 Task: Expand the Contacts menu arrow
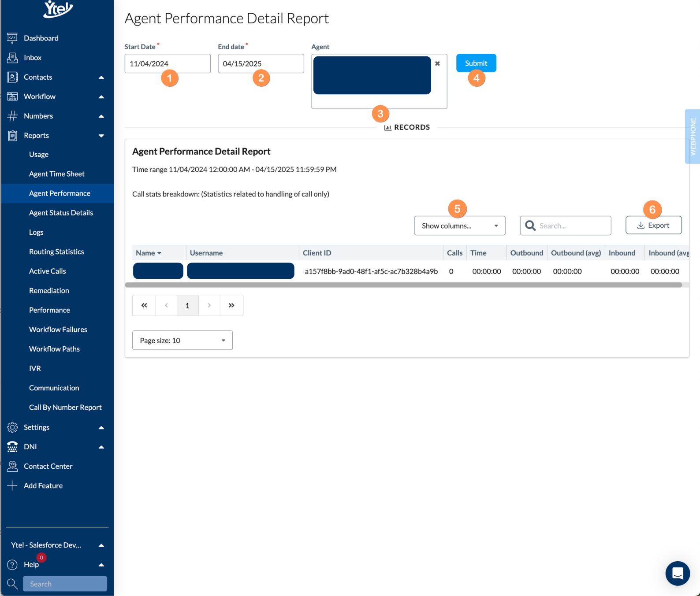(x=101, y=78)
